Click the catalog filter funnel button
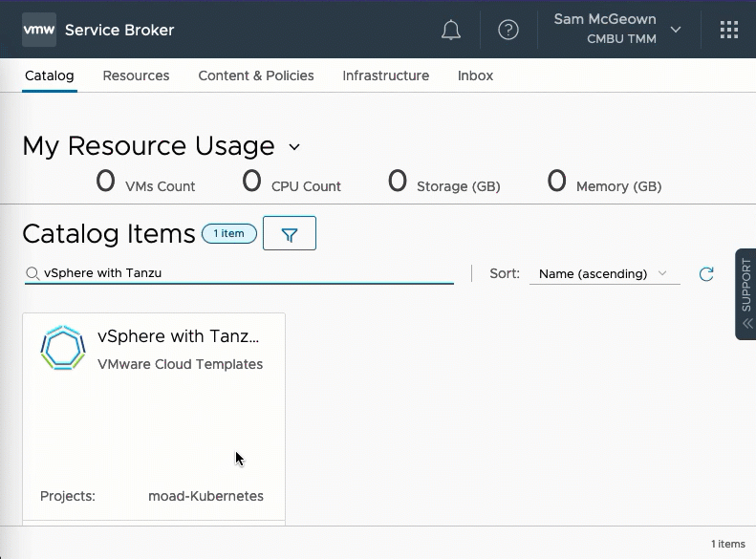This screenshot has height=559, width=756. (290, 234)
